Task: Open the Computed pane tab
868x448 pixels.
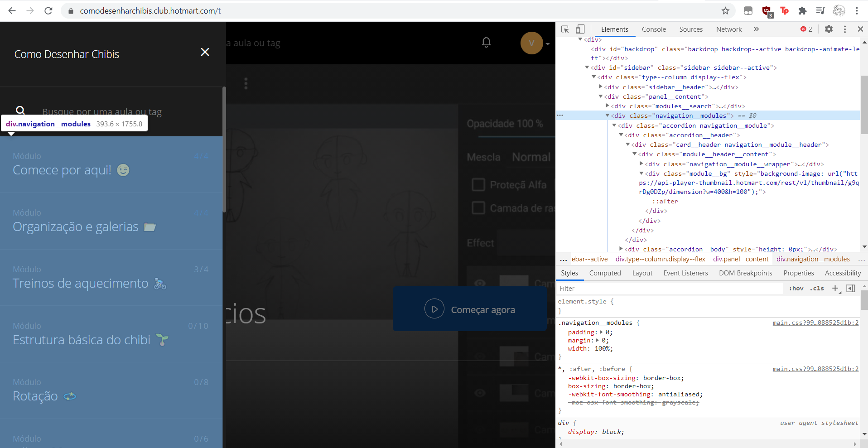Action: click(605, 273)
